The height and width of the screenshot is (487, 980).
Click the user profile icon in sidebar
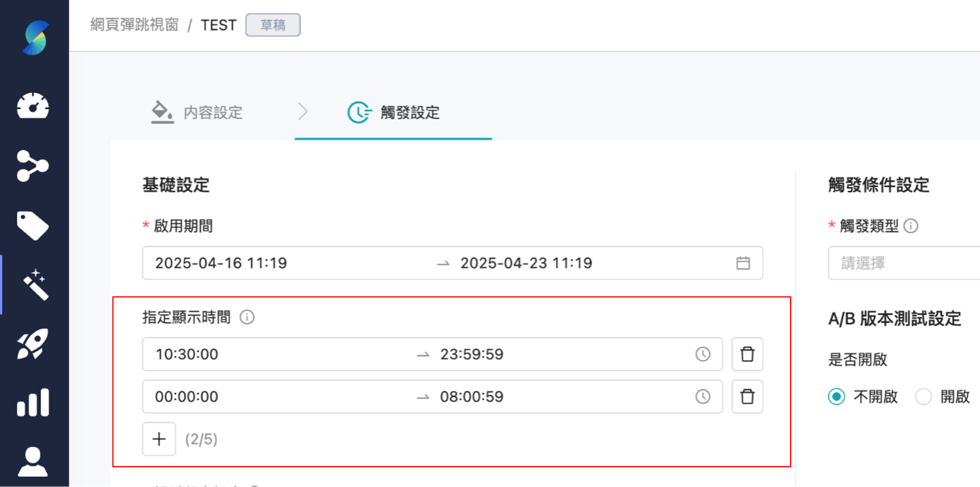[x=32, y=462]
